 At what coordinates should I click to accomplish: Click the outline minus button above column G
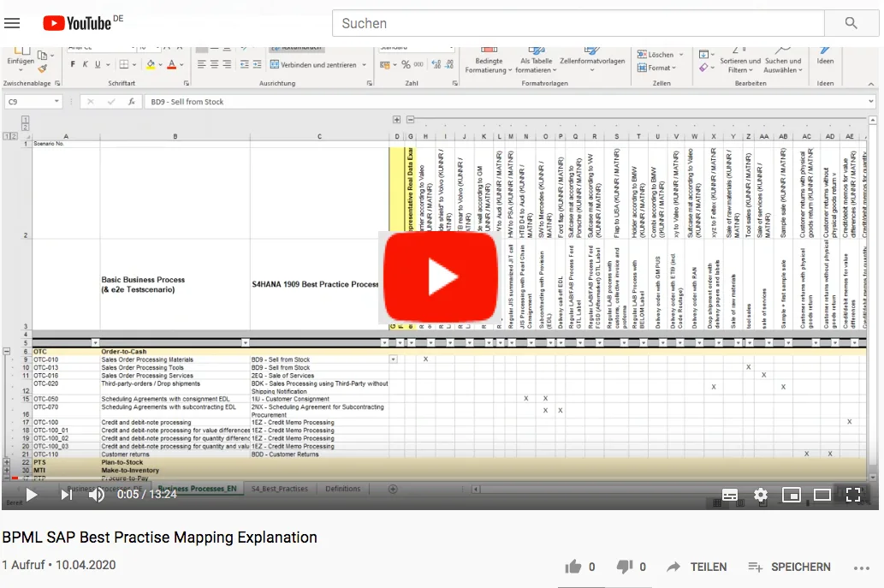[x=411, y=120]
